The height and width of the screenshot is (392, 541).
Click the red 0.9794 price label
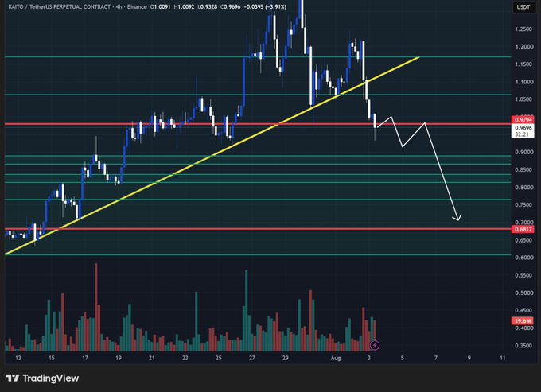pos(523,120)
